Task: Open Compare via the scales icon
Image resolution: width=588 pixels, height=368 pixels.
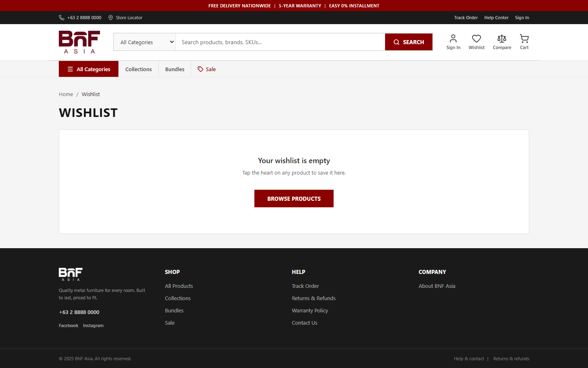Action: (x=502, y=38)
